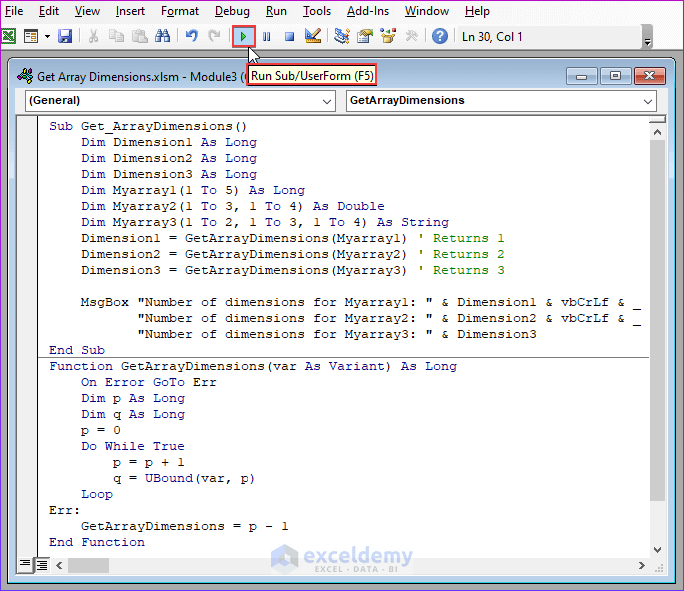Open the View menu

(x=87, y=11)
